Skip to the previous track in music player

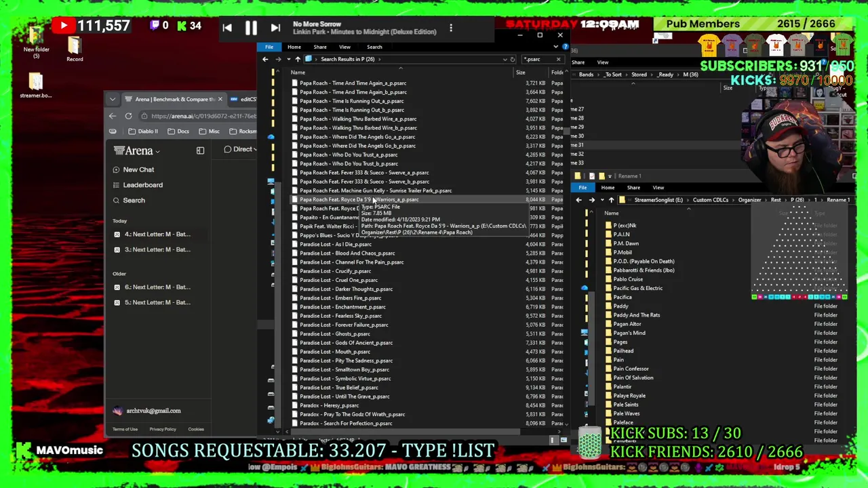click(227, 28)
